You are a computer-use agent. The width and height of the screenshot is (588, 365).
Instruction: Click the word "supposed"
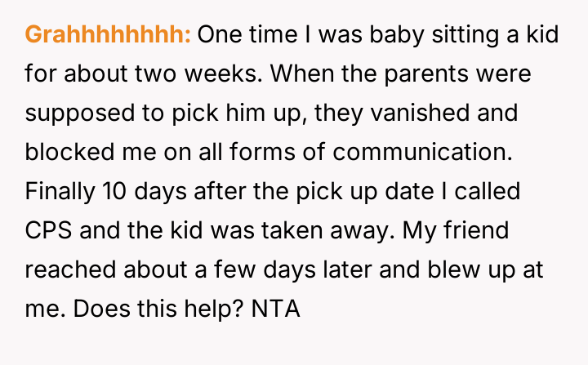click(74, 113)
